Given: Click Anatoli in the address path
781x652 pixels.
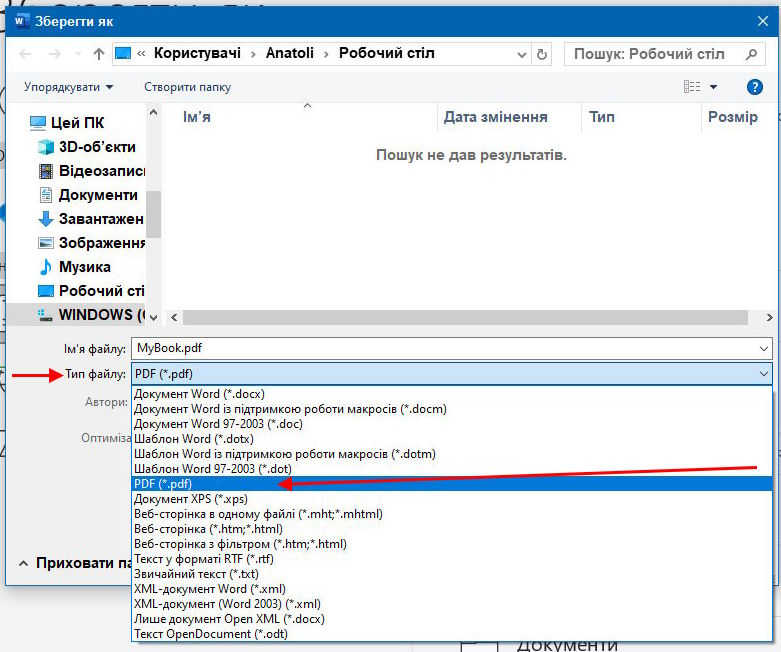Looking at the screenshot, I should (x=289, y=53).
